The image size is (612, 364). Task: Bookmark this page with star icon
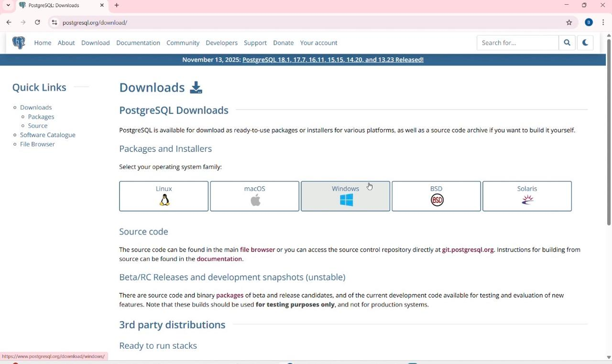569,22
